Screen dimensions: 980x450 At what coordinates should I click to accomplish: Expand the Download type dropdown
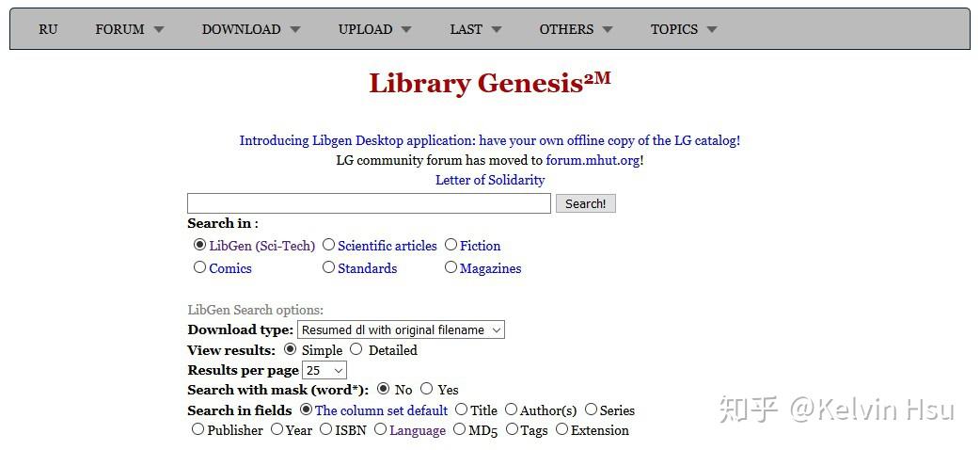pos(401,329)
